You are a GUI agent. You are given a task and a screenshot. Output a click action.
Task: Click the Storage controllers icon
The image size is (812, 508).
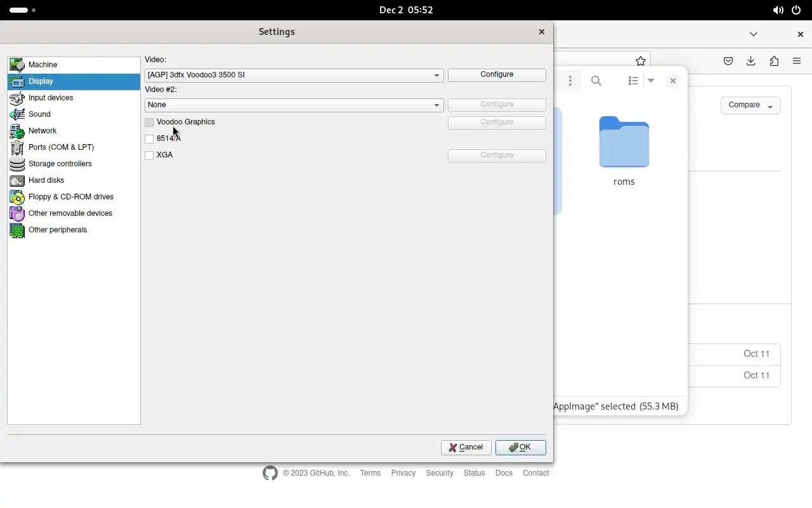(17, 164)
